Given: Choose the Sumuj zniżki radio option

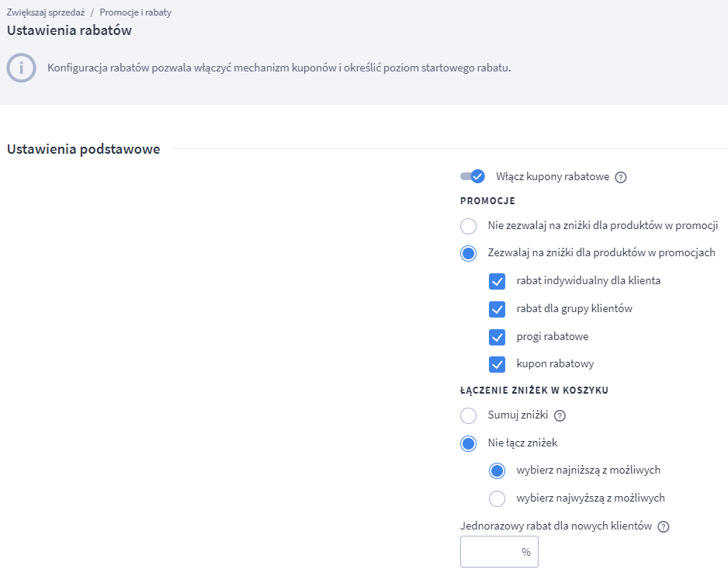Looking at the screenshot, I should 468,415.
